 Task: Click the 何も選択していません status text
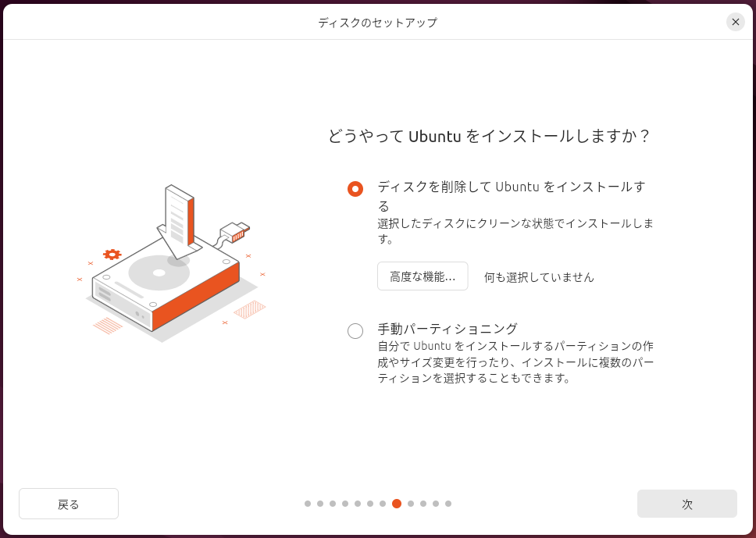point(539,277)
